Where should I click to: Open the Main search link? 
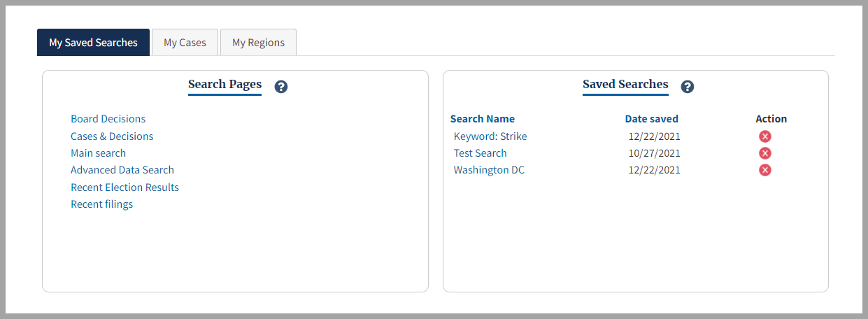coord(98,153)
